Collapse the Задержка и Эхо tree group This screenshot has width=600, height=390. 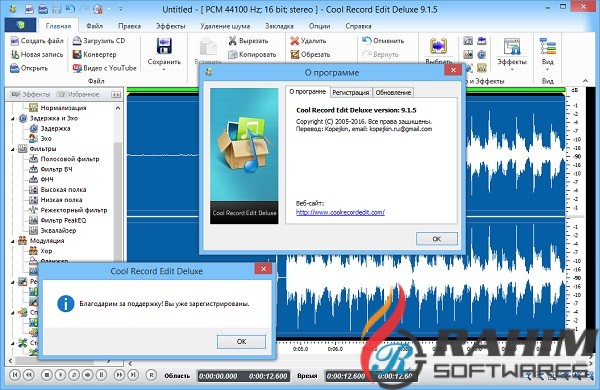(x=13, y=119)
